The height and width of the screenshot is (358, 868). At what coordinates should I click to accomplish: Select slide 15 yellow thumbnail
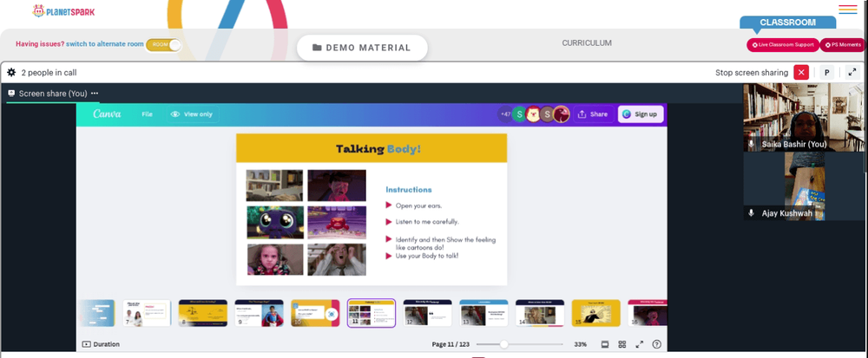coord(596,313)
